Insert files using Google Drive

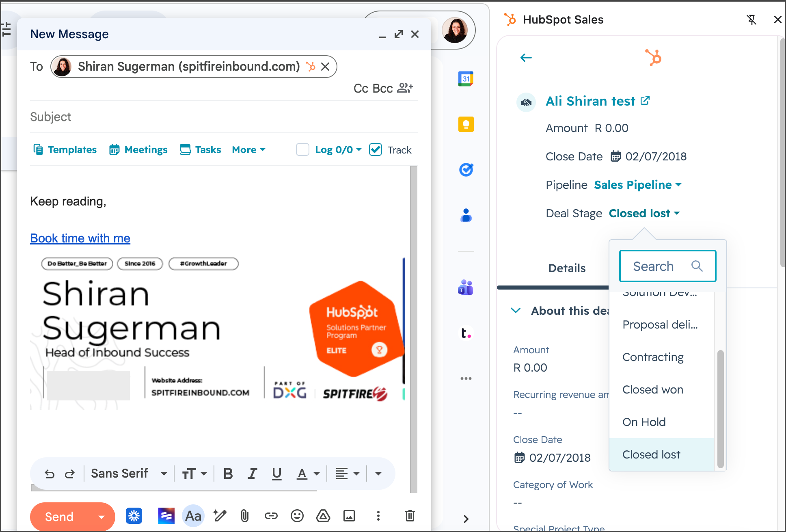click(323, 516)
